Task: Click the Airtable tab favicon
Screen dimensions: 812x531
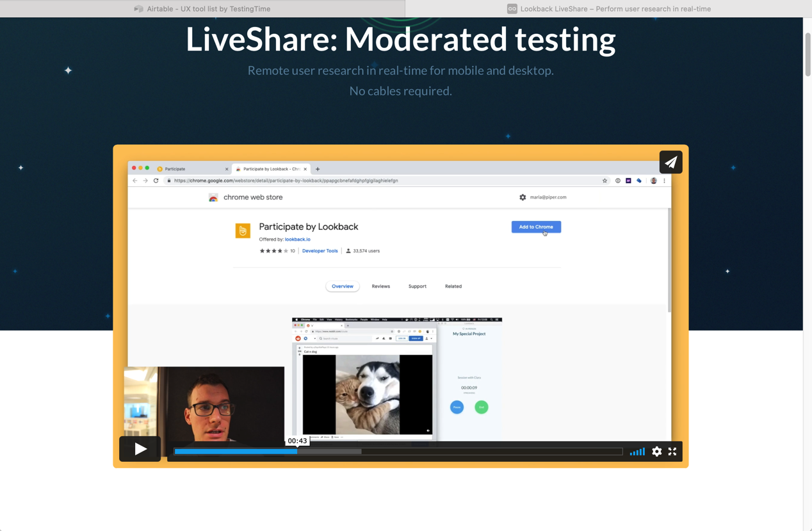Action: [138, 9]
